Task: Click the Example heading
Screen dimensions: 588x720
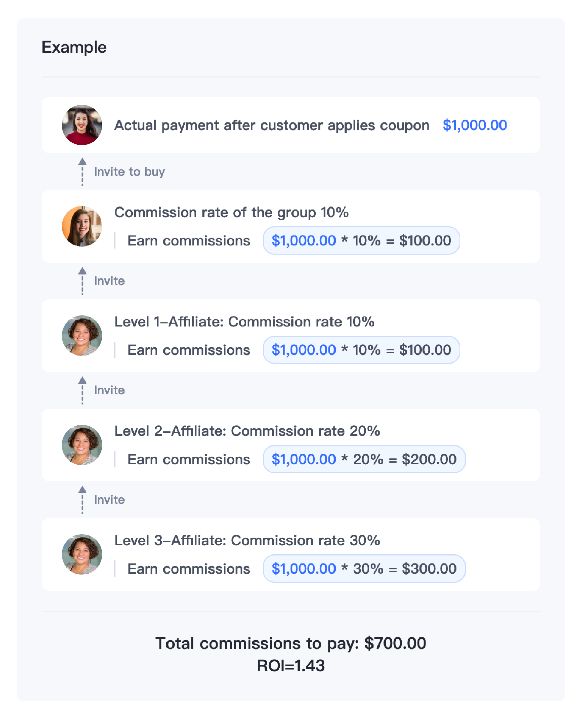Action: point(74,48)
